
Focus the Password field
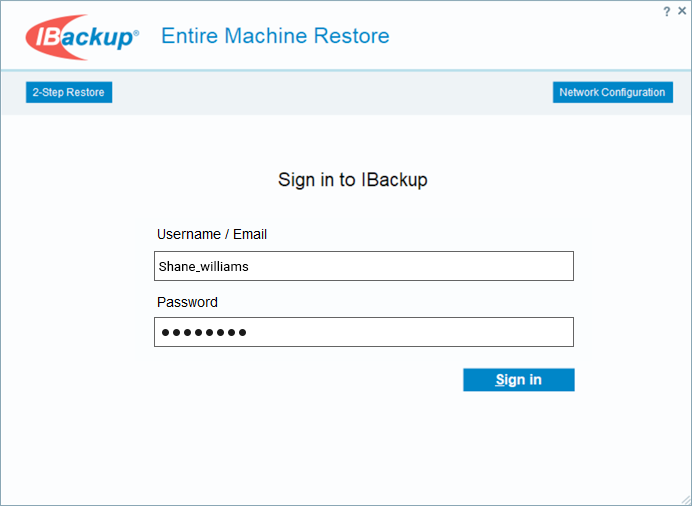pos(364,332)
